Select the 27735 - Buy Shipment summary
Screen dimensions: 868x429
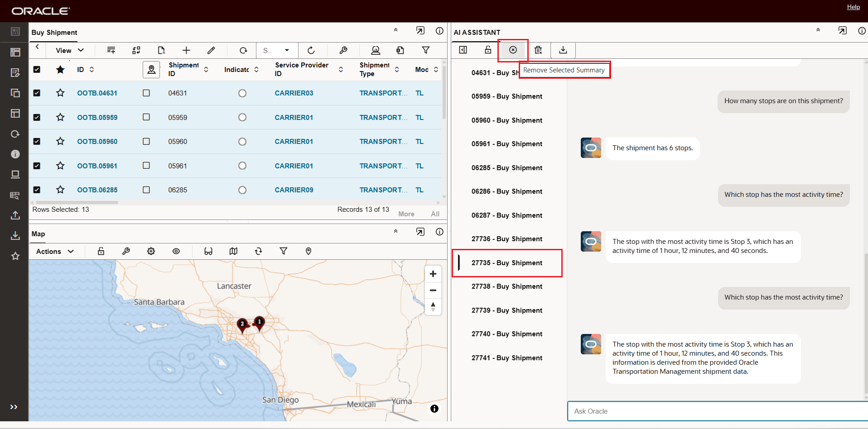pyautogui.click(x=507, y=263)
